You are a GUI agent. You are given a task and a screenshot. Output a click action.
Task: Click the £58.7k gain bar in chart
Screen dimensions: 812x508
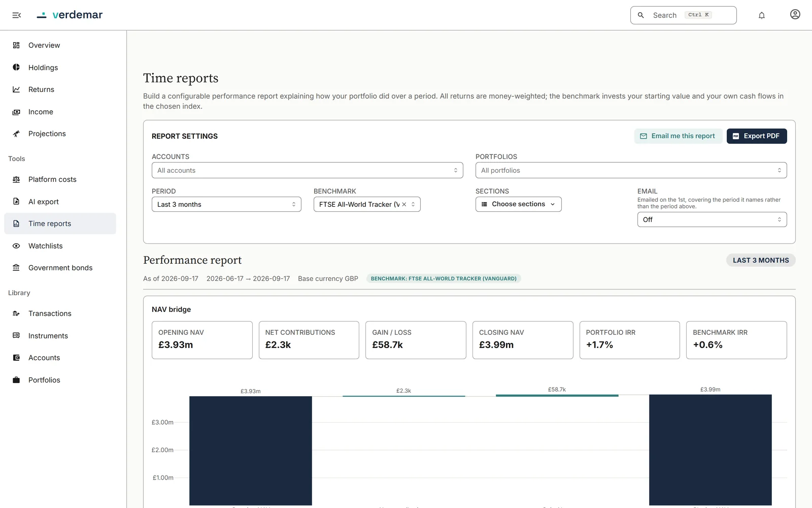click(557, 395)
